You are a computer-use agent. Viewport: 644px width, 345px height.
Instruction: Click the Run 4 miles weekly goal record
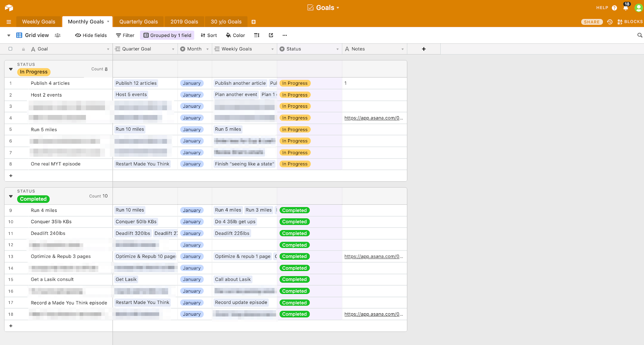pyautogui.click(x=228, y=210)
